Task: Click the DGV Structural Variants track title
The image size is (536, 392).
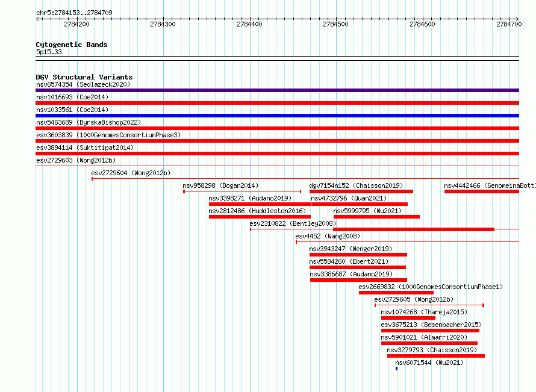Action: (84, 77)
